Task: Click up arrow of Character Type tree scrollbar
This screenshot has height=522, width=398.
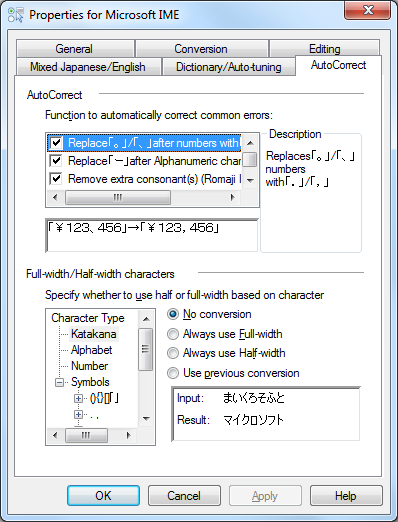Action: coord(146,319)
